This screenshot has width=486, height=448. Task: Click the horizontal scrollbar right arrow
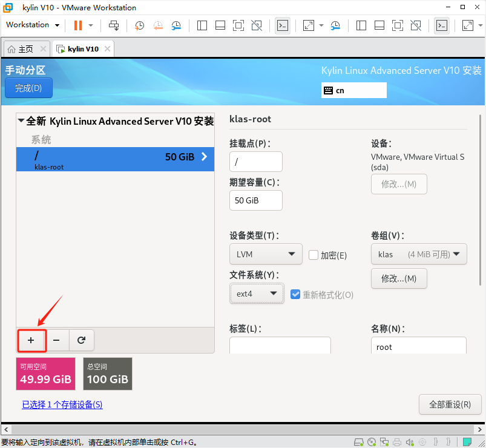click(479, 430)
